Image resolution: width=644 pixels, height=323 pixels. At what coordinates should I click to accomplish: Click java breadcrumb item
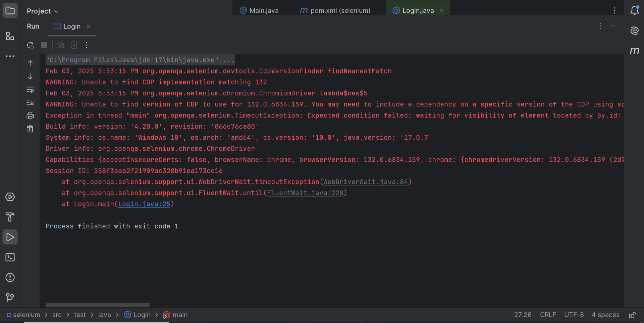coord(104,315)
